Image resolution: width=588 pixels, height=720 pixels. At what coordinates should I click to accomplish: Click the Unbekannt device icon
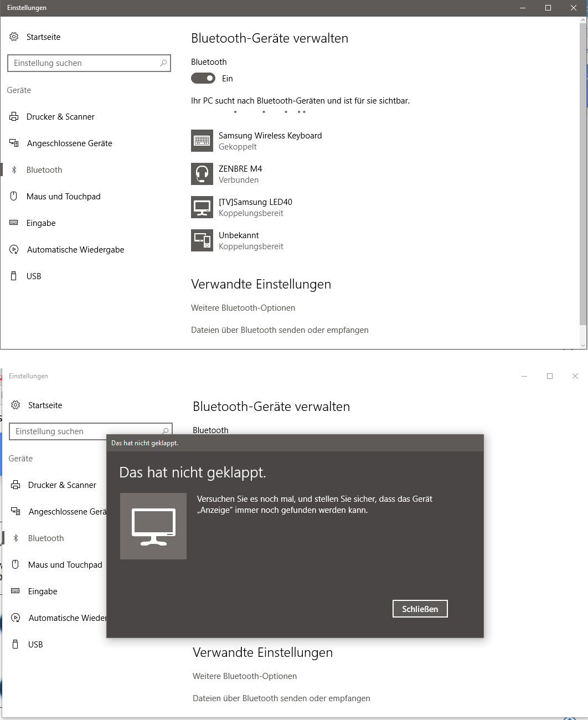202,240
